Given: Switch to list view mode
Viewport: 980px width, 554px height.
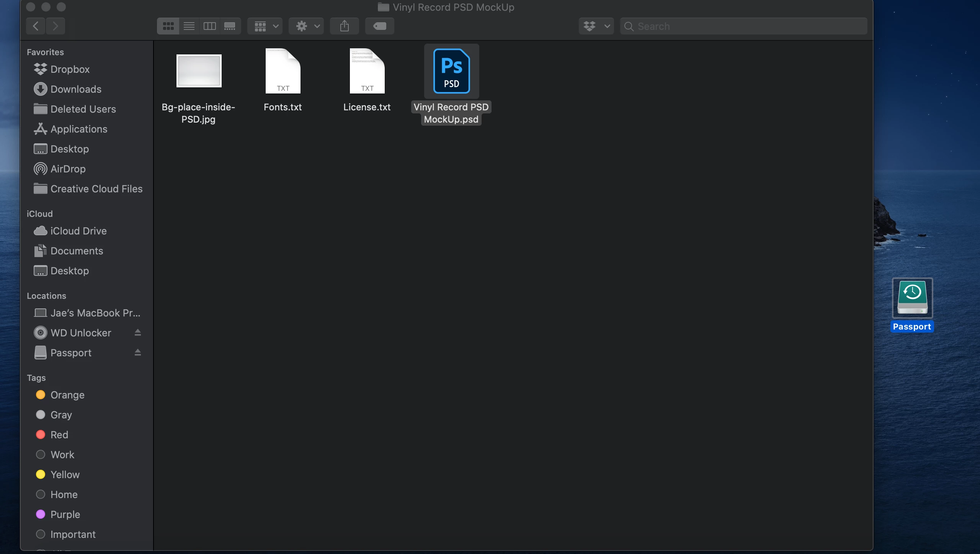Looking at the screenshot, I should [189, 26].
